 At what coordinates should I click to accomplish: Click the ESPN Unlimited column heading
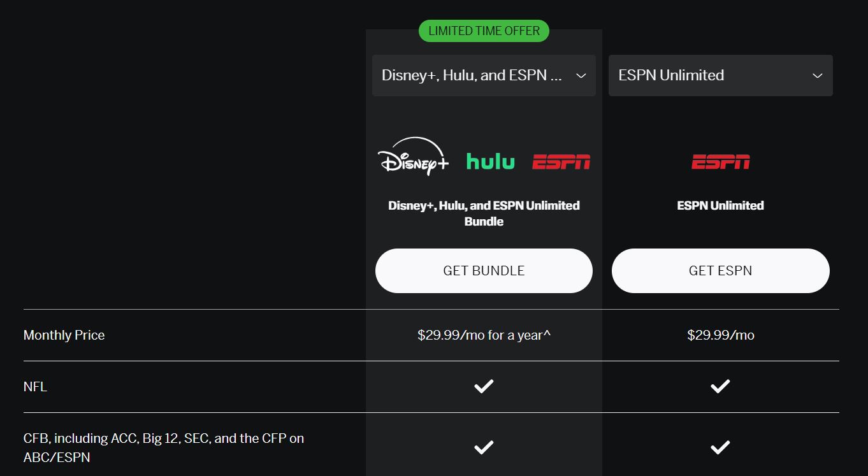pyautogui.click(x=720, y=205)
